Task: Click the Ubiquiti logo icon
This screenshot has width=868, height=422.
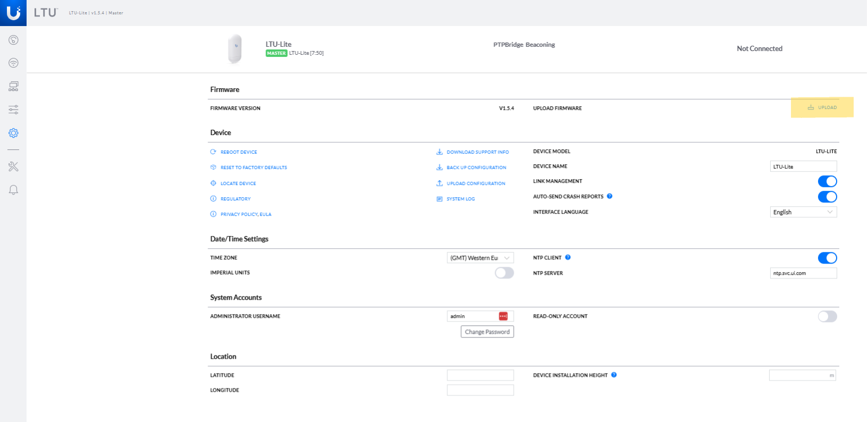Action: [13, 13]
